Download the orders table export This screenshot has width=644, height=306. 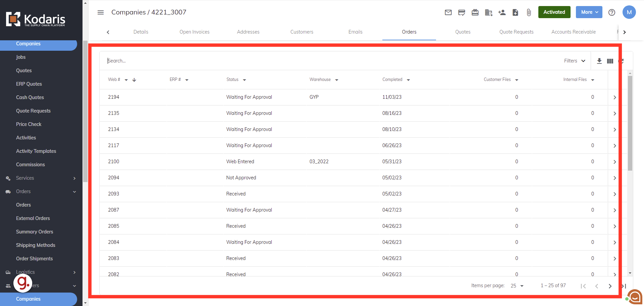(599, 61)
